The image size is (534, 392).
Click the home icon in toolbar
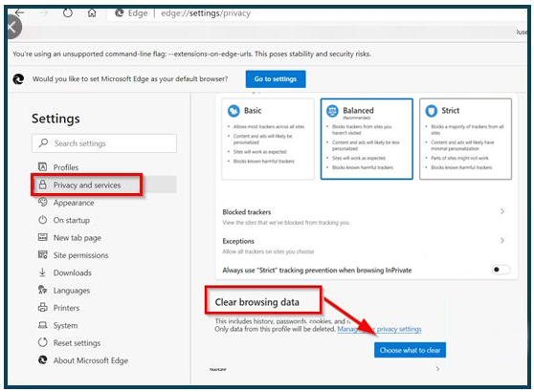tap(92, 13)
